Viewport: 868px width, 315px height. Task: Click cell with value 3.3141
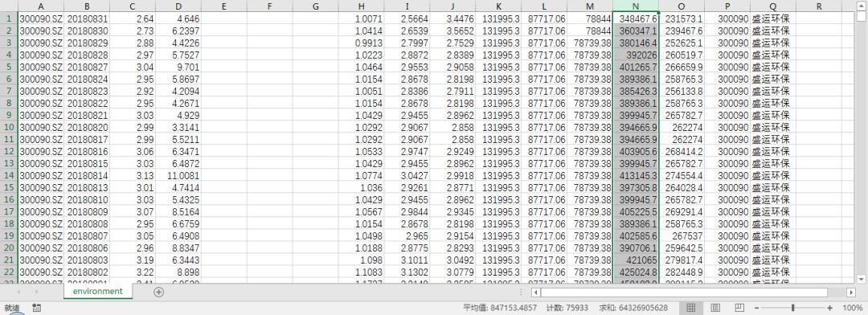178,127
